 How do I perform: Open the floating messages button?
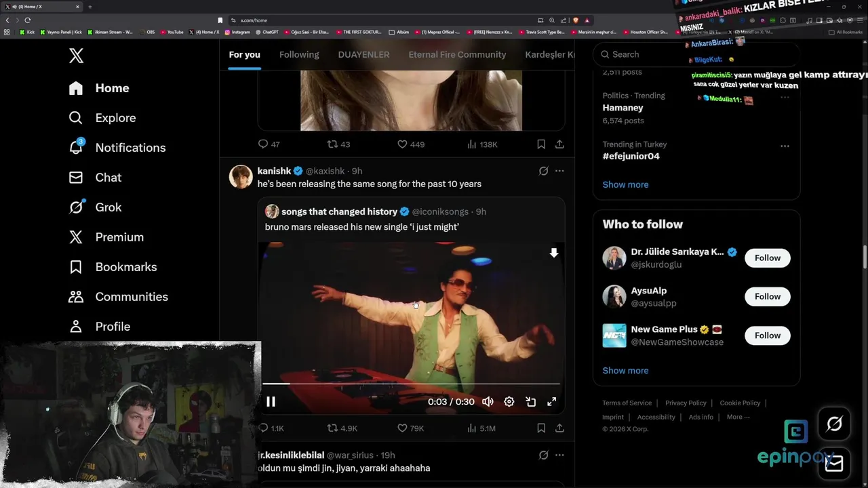[834, 463]
